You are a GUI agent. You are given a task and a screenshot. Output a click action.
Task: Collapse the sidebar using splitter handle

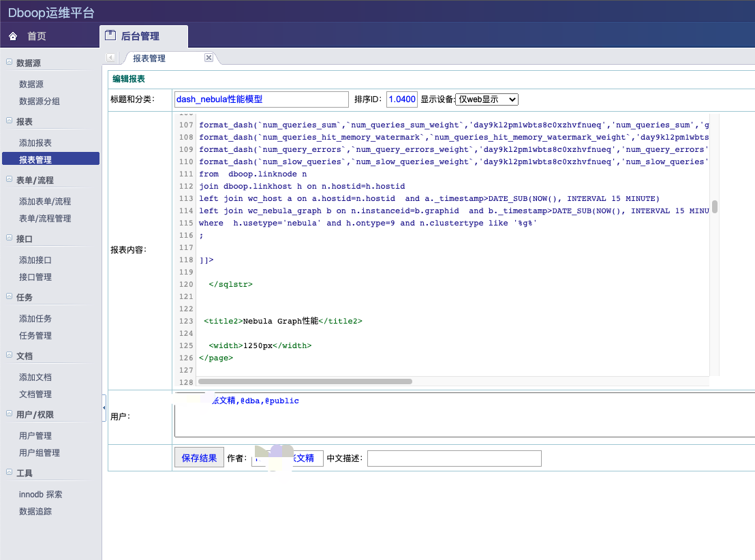[104, 407]
